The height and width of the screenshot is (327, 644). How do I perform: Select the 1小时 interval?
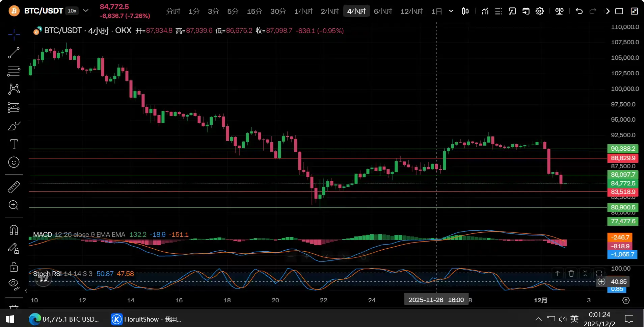303,11
